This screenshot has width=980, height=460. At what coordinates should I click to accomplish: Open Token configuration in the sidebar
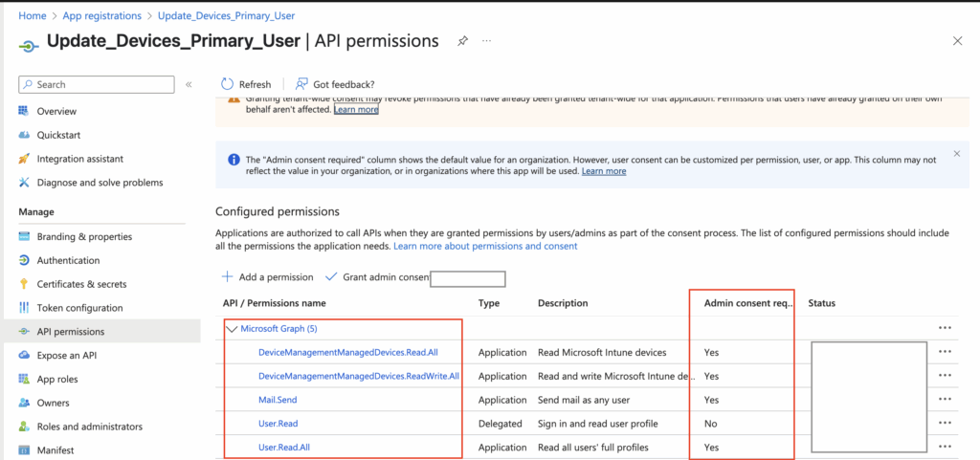(79, 308)
